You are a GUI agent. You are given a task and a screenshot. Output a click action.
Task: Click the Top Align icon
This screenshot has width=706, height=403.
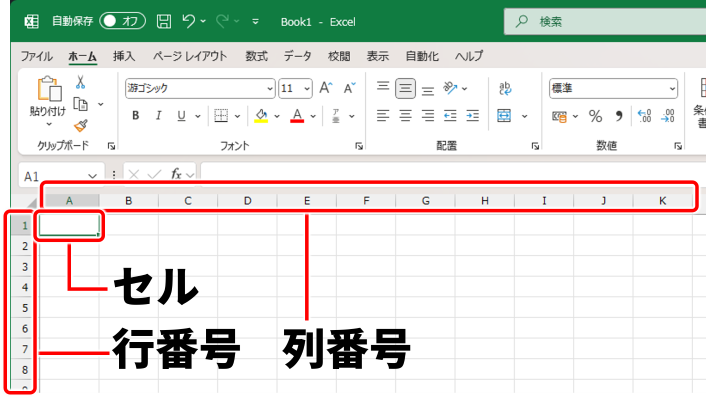click(x=383, y=86)
